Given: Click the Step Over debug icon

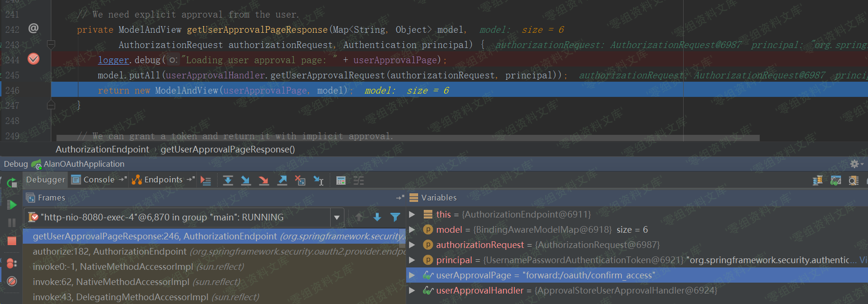Looking at the screenshot, I should click(x=228, y=180).
